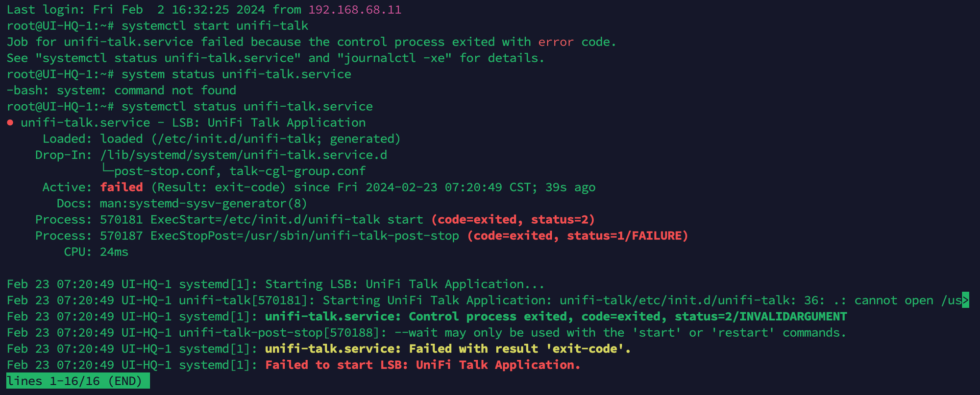
Task: Click the 'systemctl start unifi-talk' command text
Action: point(215,26)
